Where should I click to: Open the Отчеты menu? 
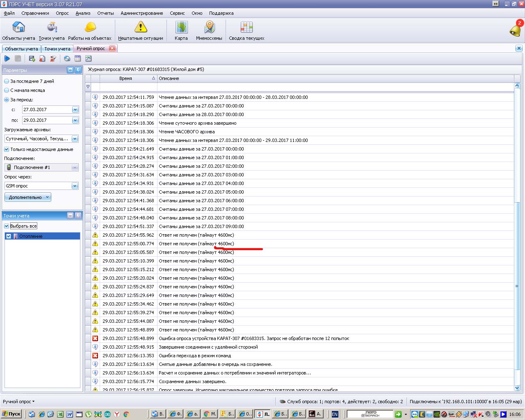[x=105, y=13]
